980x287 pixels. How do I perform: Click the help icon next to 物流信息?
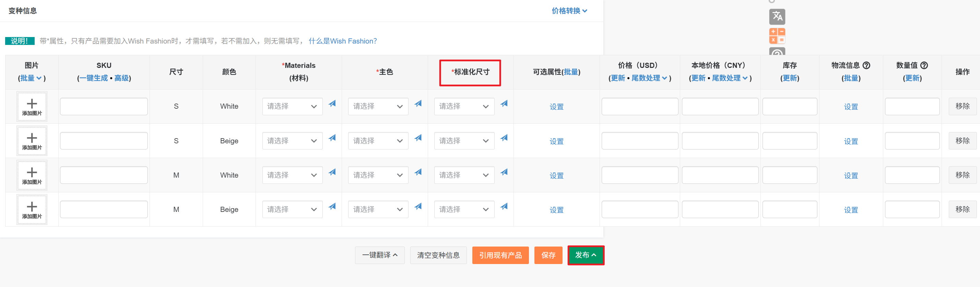866,65
